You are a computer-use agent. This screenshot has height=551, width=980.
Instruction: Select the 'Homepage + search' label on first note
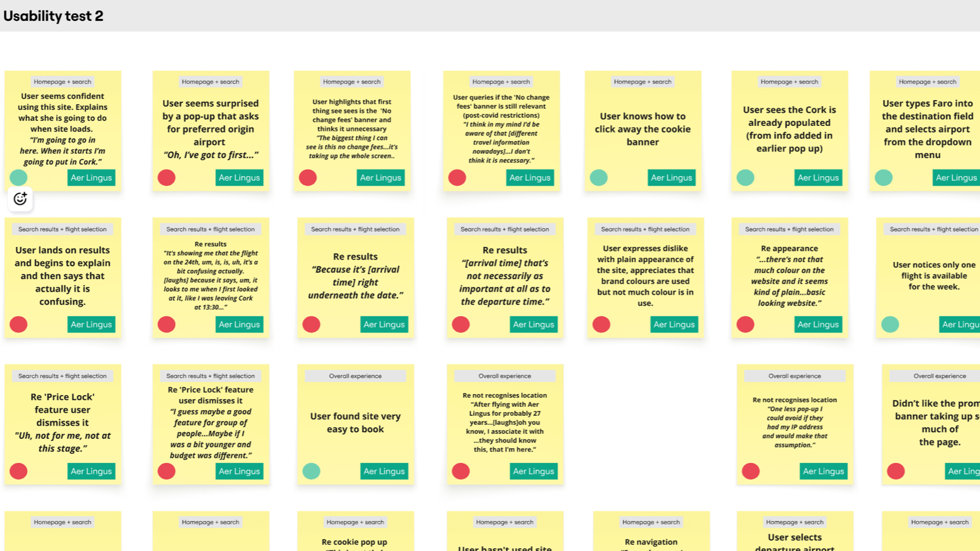[62, 81]
